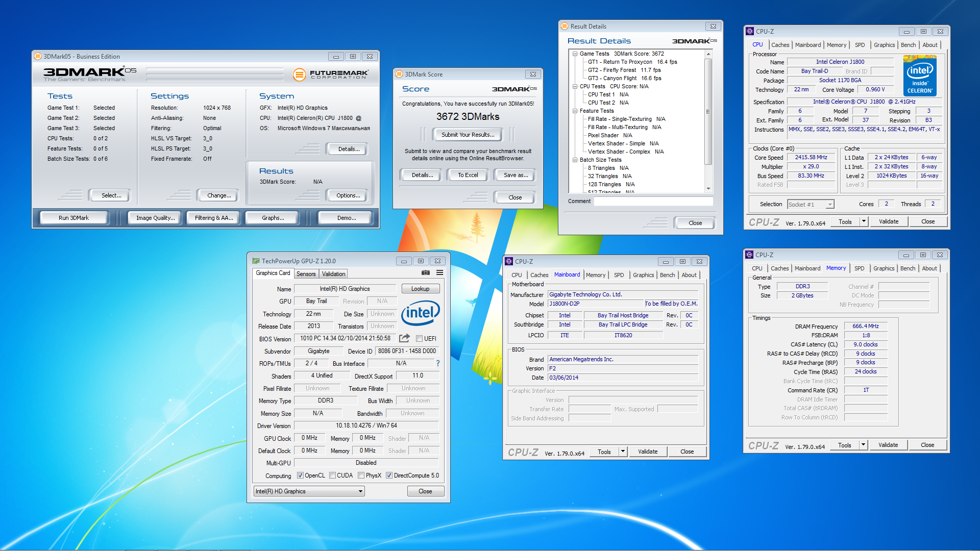Click the Comment input field in Result Details
Viewport: 980px width, 551px height.
[653, 202]
